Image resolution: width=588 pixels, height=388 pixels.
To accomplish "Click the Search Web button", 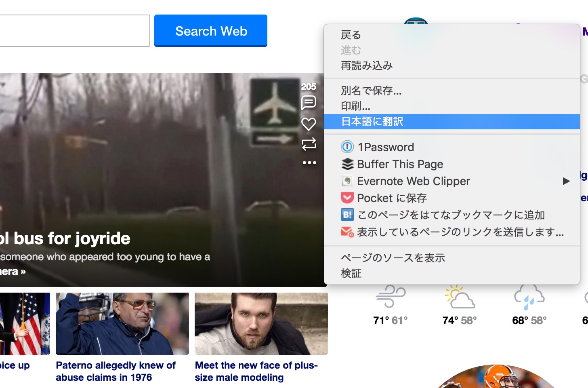I will point(211,31).
